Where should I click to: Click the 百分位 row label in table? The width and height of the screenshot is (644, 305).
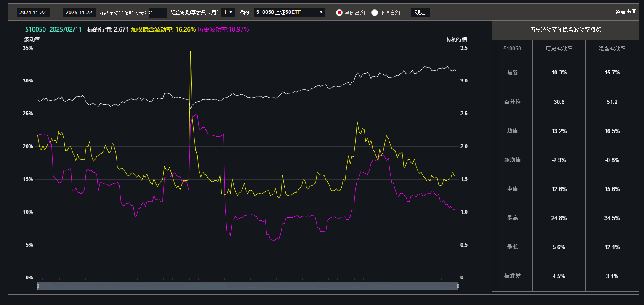click(x=512, y=102)
